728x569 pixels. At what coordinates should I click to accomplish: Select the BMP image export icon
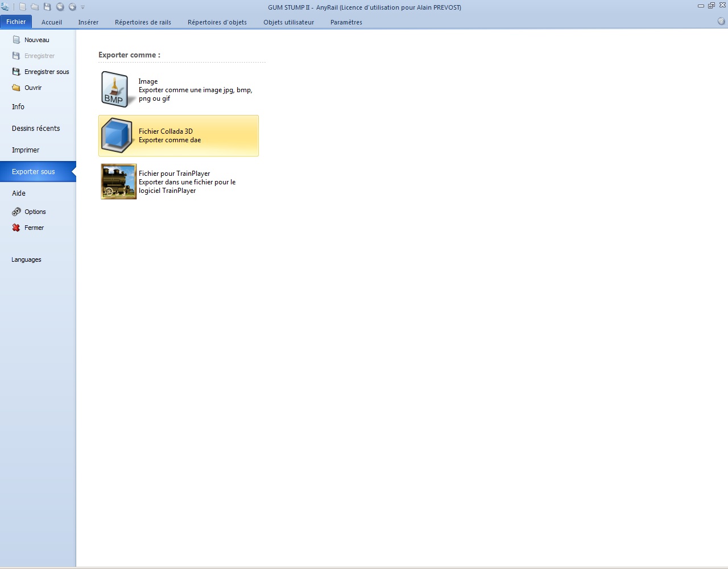click(x=116, y=89)
